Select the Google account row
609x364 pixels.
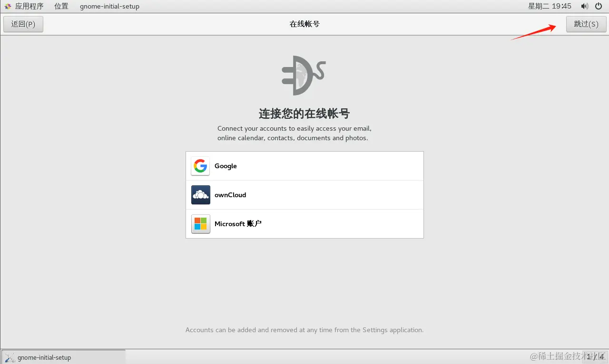304,166
